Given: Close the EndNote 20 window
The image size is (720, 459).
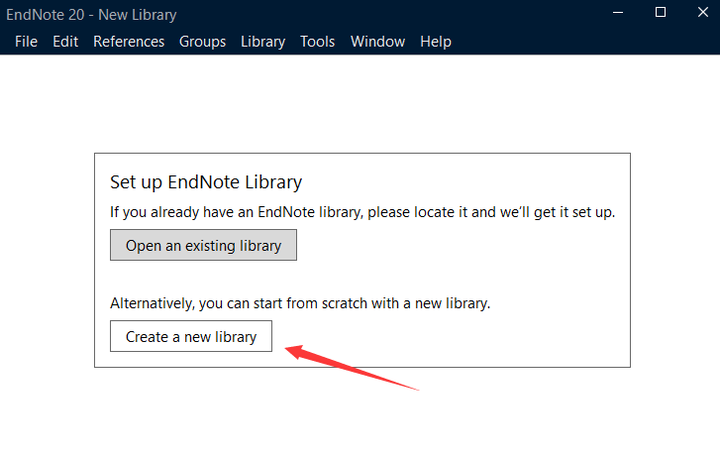Looking at the screenshot, I should [x=703, y=12].
